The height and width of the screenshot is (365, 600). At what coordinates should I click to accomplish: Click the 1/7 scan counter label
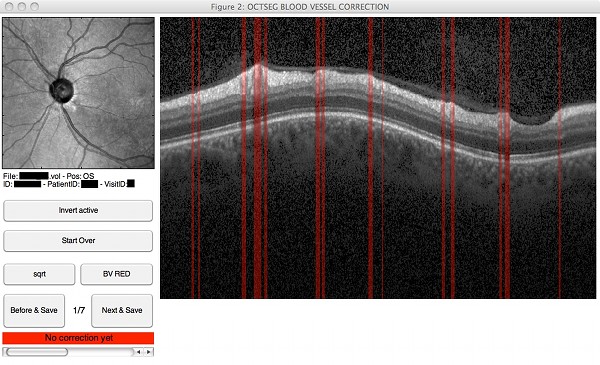click(79, 310)
